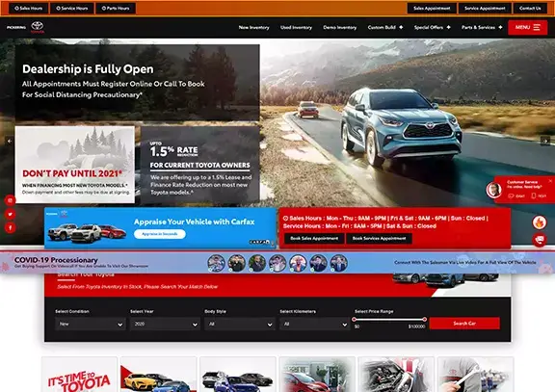Click Book Sales Appointment button
The height and width of the screenshot is (392, 555).
314,239
